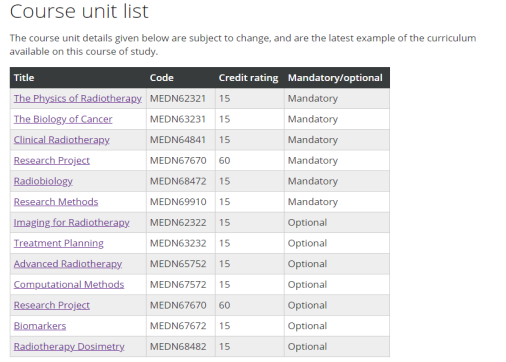Select code MEDN67670 in the Mandatory row
The image size is (506, 362).
pos(178,161)
